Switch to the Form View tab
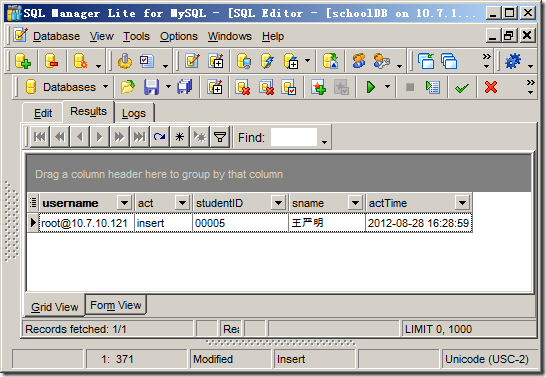Viewport: 546px width, 377px height. [x=116, y=305]
